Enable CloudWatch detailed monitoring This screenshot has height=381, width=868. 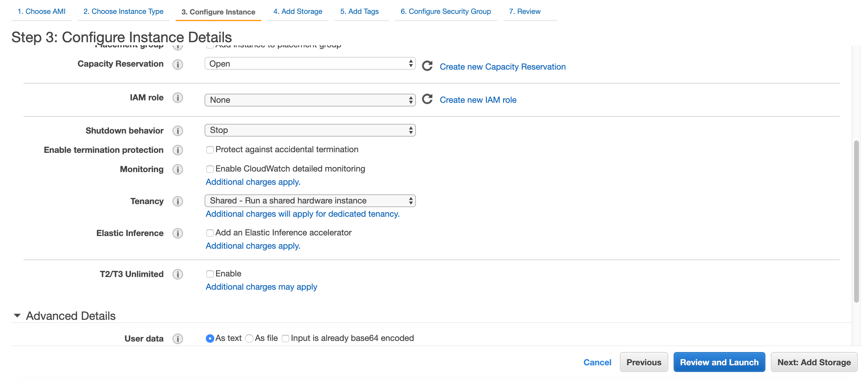tap(210, 169)
